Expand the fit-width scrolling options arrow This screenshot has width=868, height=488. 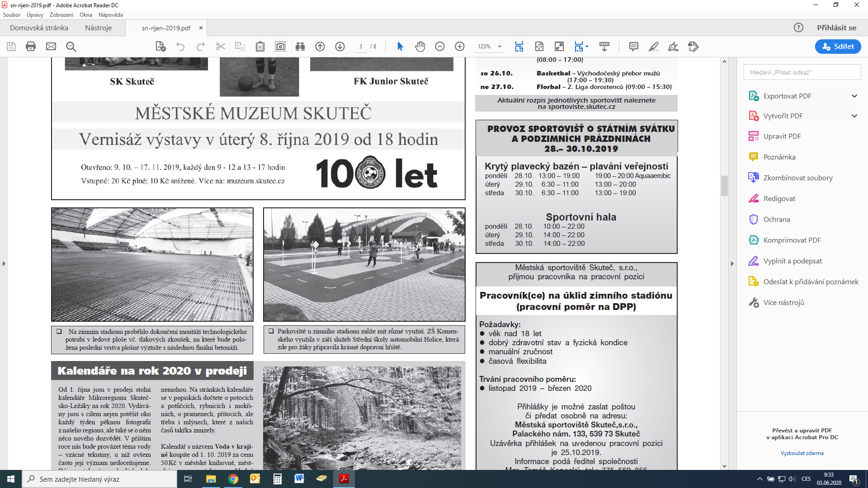pos(587,47)
